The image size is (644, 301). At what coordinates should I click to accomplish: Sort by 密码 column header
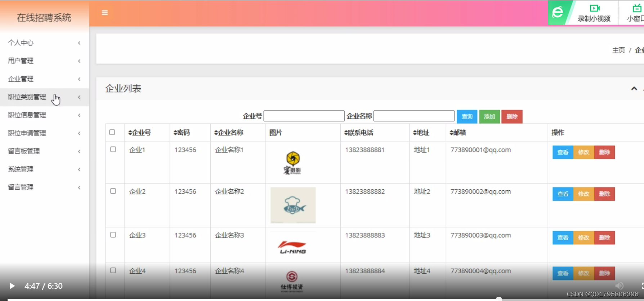[x=182, y=133]
